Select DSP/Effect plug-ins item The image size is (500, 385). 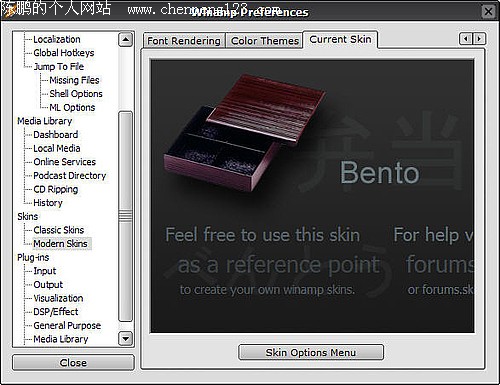(x=56, y=312)
